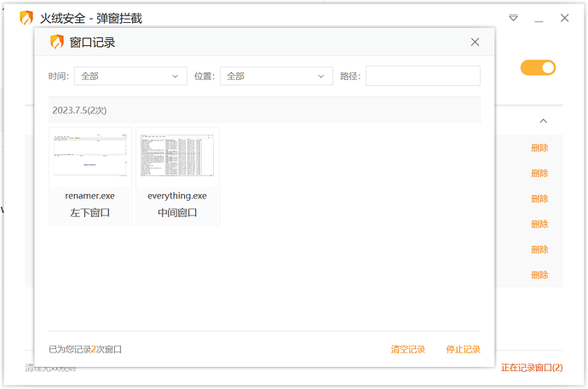Viewport: 588px width, 389px height.
Task: Minimize the 火绒安全 main window
Action: (x=539, y=18)
